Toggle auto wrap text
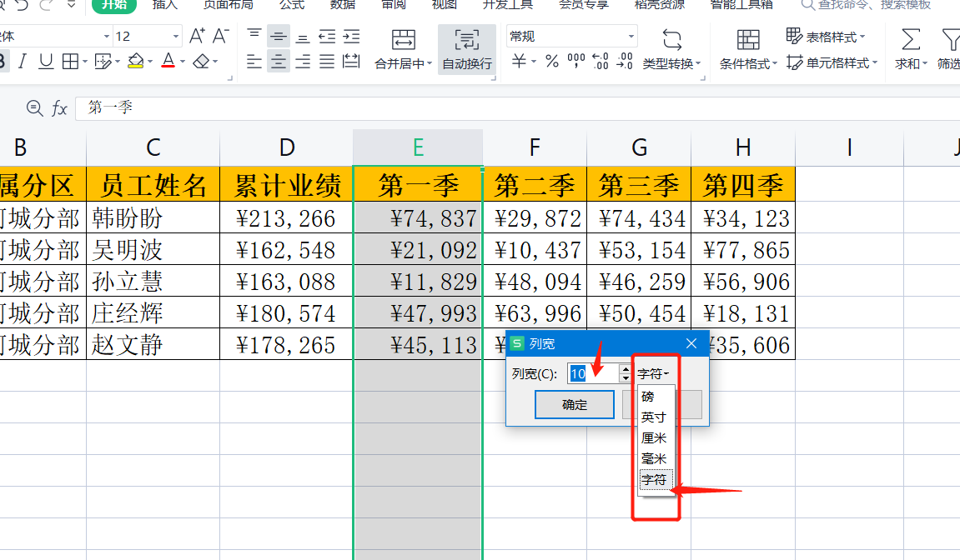This screenshot has height=560, width=960. click(x=467, y=49)
